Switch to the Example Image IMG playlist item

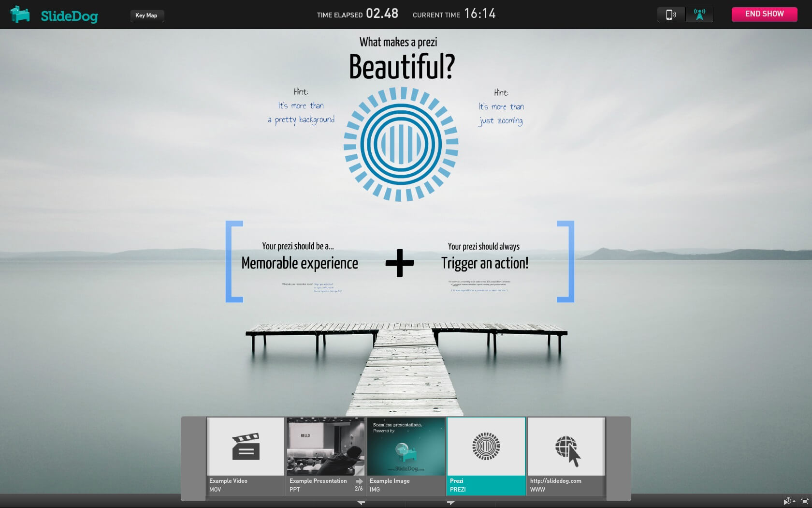click(x=406, y=446)
